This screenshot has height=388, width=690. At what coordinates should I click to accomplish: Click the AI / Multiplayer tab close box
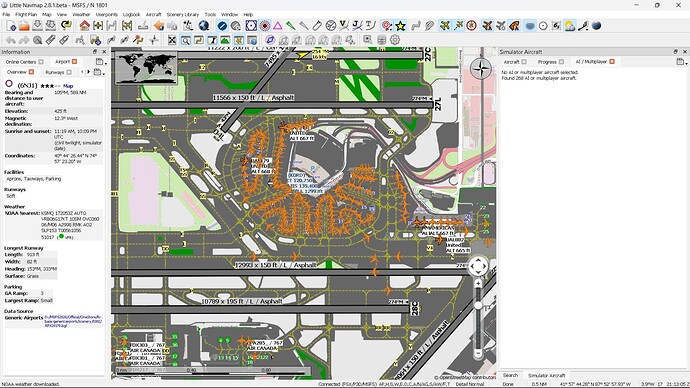click(x=612, y=62)
